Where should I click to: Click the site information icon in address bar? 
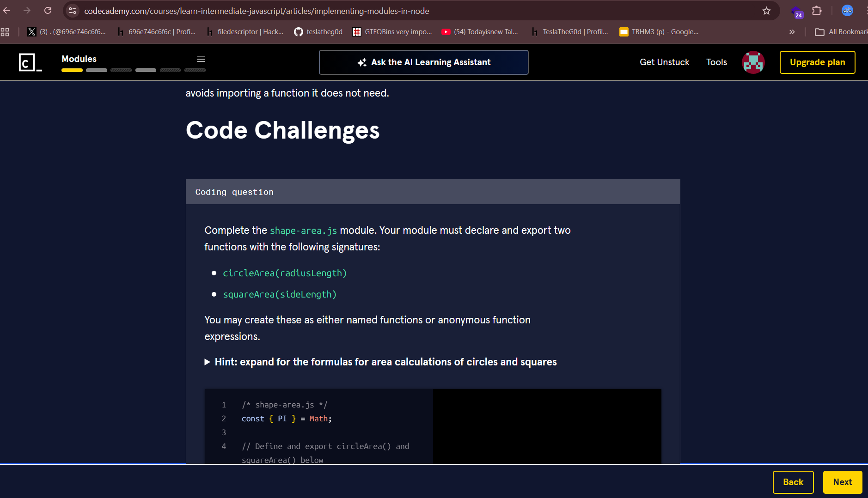(x=73, y=11)
